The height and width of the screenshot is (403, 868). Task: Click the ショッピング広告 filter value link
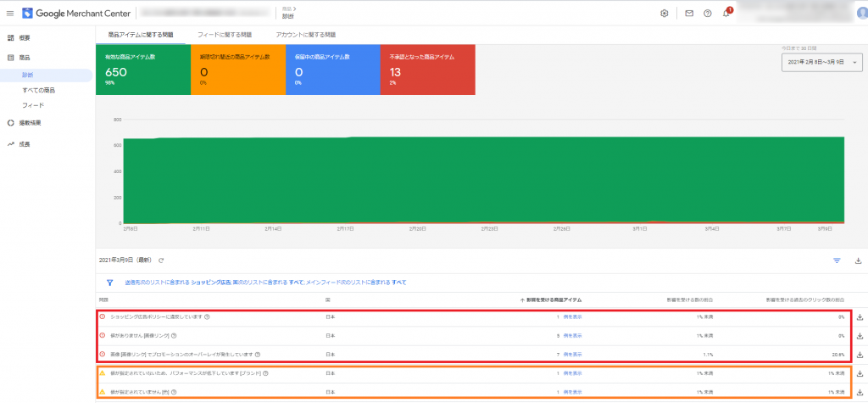point(210,283)
